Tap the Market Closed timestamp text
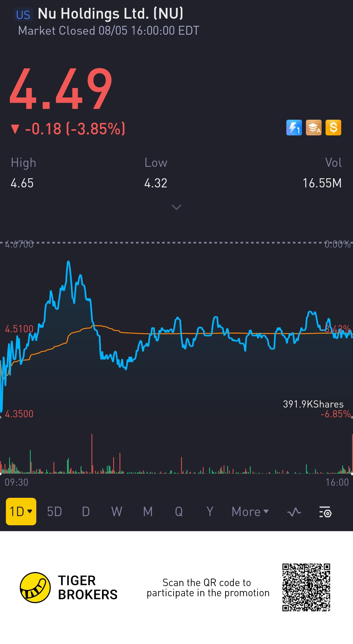Screen dimensions: 353x644 click(x=109, y=30)
